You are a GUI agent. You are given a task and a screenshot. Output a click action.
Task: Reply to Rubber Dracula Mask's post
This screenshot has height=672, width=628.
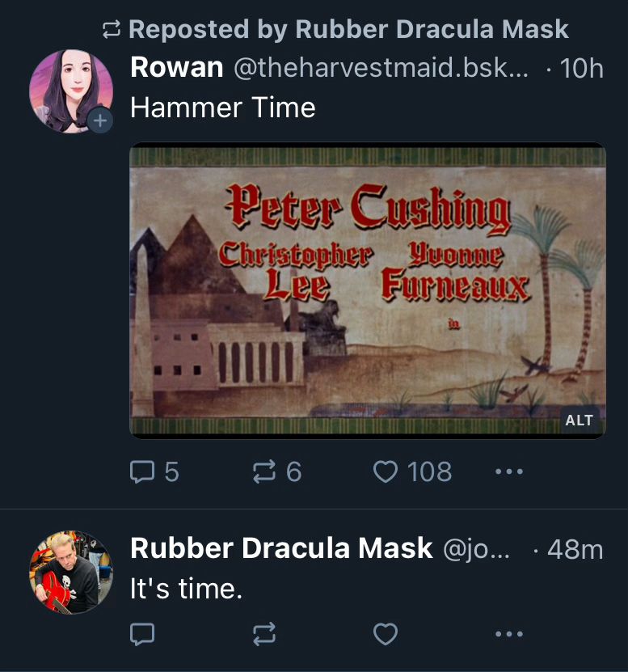coord(141,634)
